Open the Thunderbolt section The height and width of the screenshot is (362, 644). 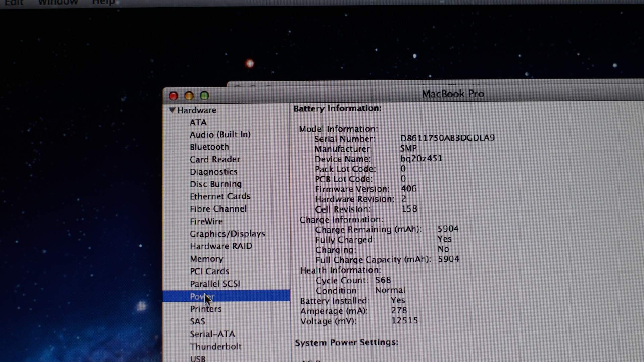215,346
